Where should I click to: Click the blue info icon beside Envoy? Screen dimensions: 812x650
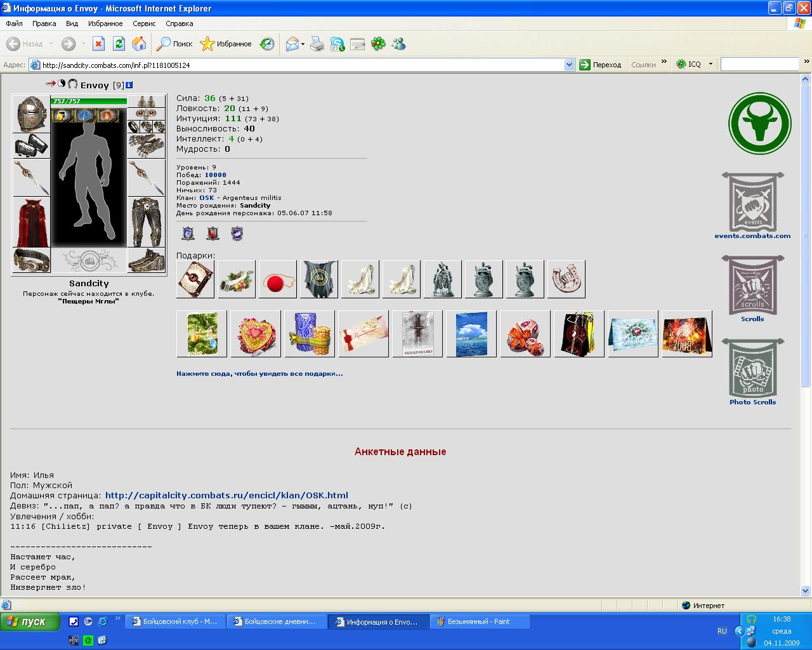pyautogui.click(x=129, y=84)
